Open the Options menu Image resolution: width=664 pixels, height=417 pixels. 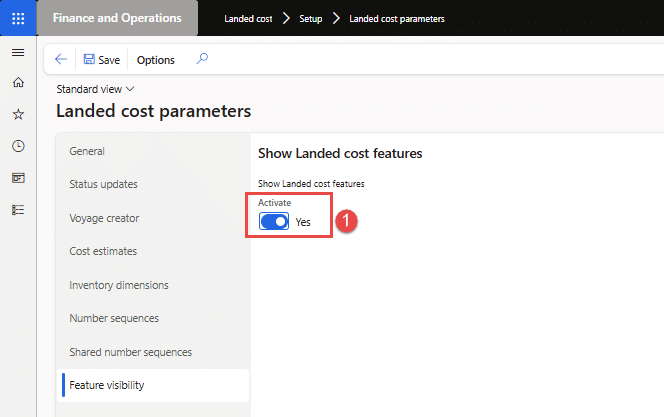(x=155, y=60)
